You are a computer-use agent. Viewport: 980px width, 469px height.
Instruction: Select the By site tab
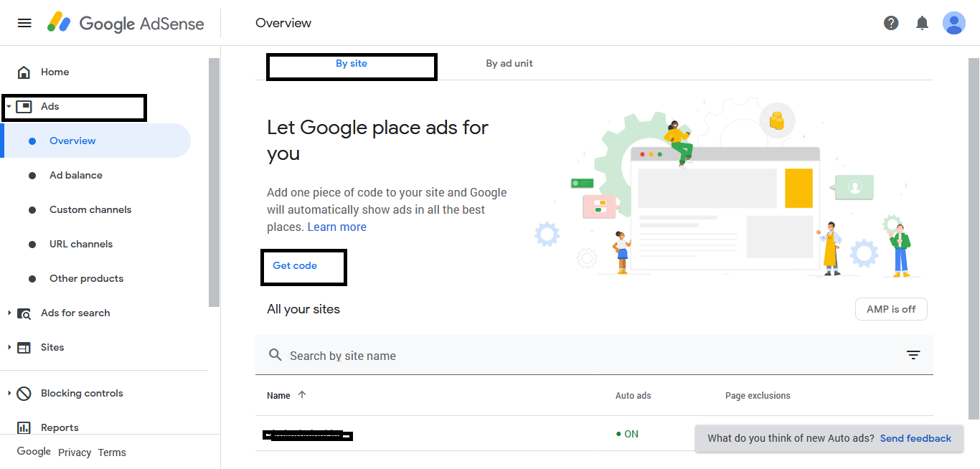(x=352, y=64)
